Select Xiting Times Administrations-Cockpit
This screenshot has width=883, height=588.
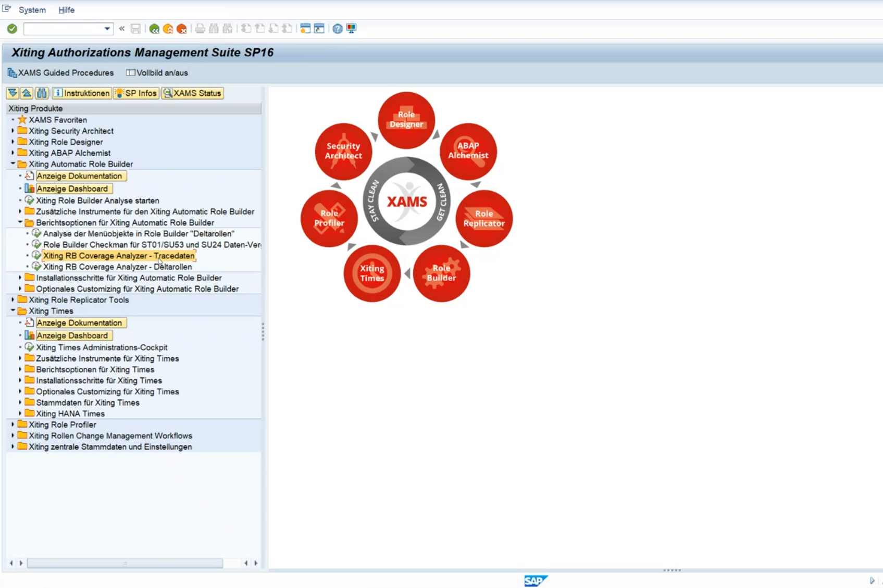click(102, 347)
